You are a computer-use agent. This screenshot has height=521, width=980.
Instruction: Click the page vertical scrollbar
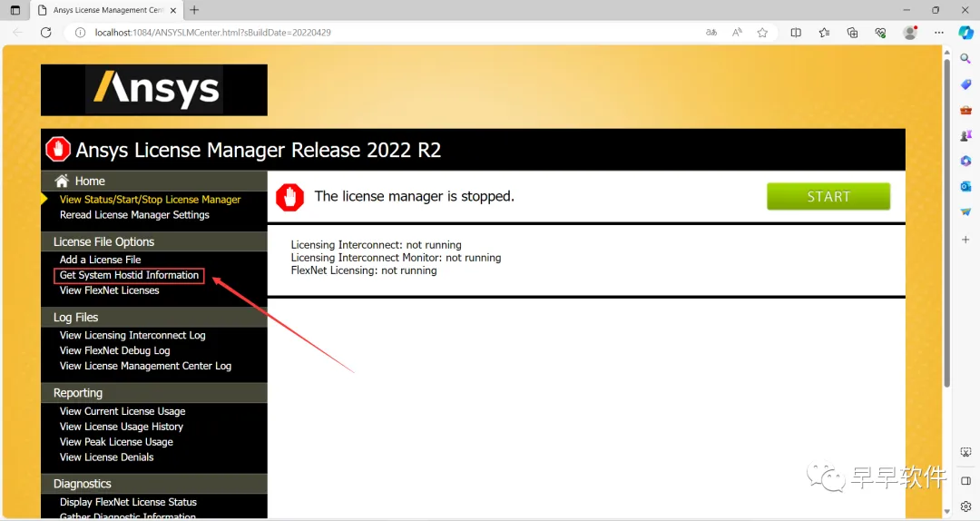946,223
